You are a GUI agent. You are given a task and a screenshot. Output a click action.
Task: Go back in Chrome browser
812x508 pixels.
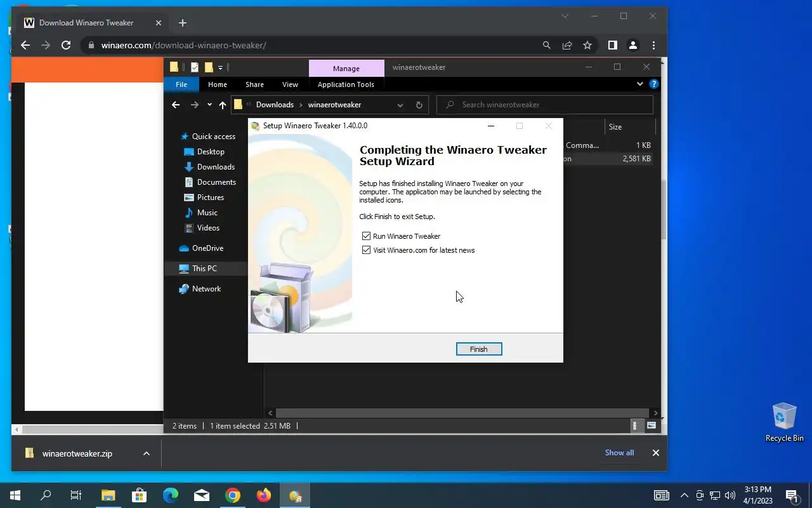pos(25,45)
